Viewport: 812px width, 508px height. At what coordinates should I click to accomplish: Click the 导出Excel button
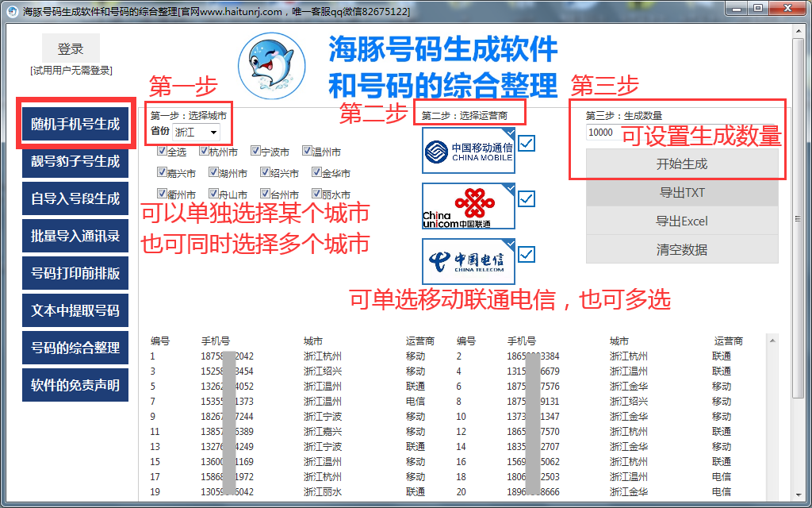click(681, 221)
